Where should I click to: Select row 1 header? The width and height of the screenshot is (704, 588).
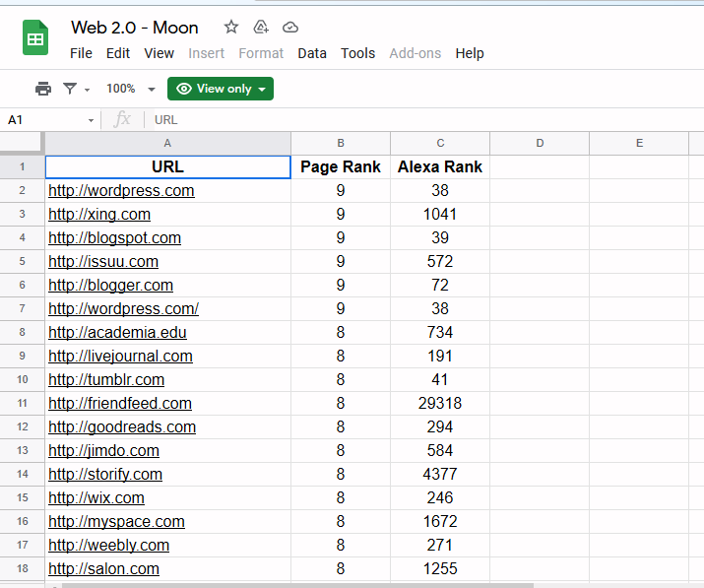click(x=22, y=167)
